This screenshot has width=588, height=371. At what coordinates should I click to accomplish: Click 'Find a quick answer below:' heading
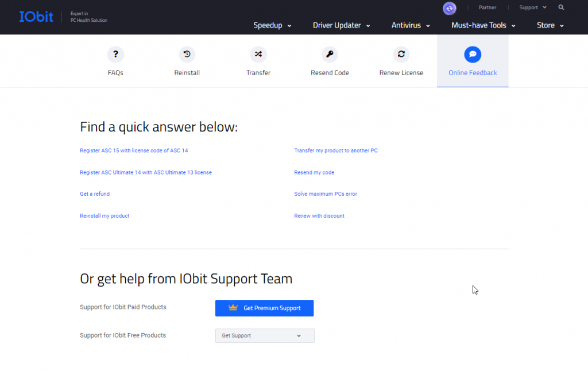tap(158, 127)
